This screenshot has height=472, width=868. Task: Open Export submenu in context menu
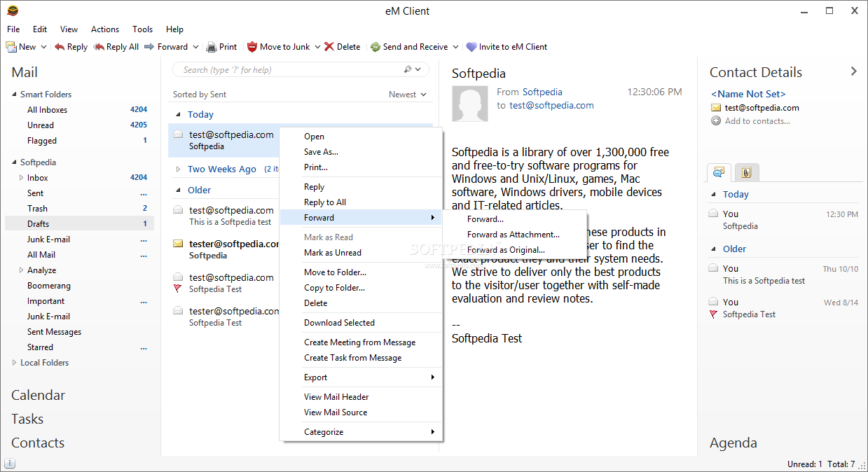361,377
